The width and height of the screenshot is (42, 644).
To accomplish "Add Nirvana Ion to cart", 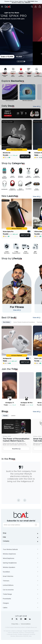I will (x=25, y=156).
